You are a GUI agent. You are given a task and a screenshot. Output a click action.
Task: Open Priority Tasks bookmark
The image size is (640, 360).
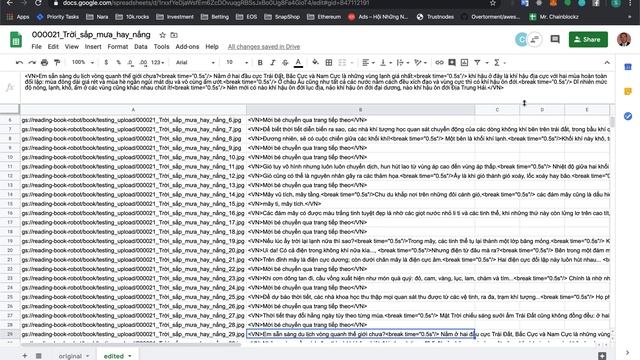click(x=58, y=17)
